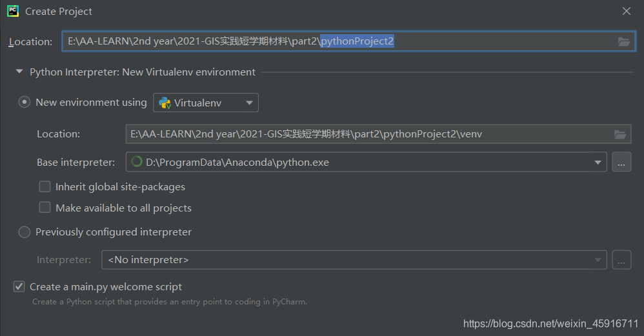This screenshot has height=336, width=644.
Task: Click the welcome script description text
Action: (x=170, y=302)
